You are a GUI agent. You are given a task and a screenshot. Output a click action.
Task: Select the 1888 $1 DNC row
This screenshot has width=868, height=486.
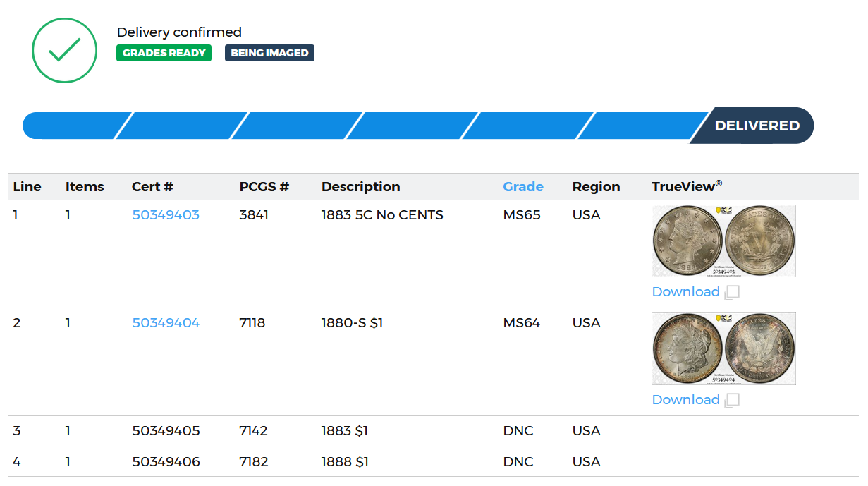coord(344,462)
